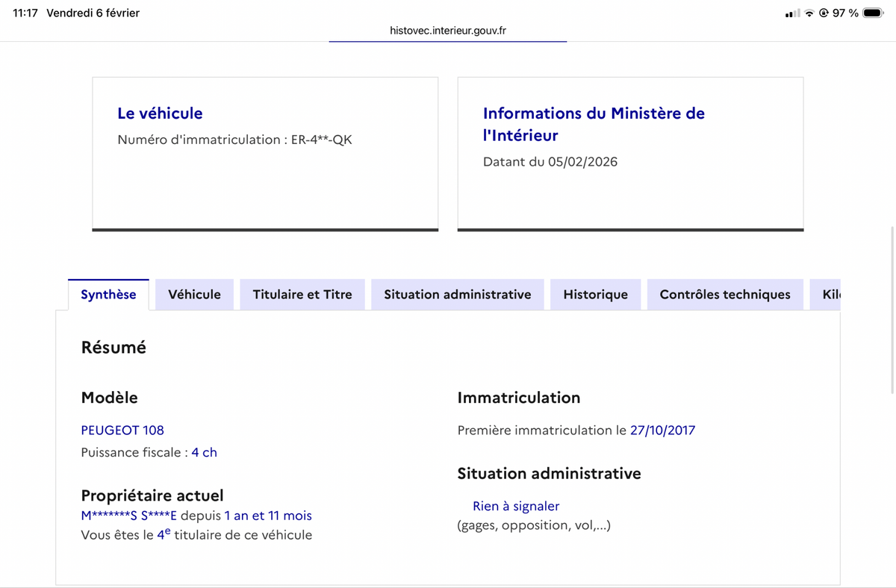Viewport: 896px width, 588px height.
Task: Select the Situation administrative tab
Action: click(x=458, y=294)
